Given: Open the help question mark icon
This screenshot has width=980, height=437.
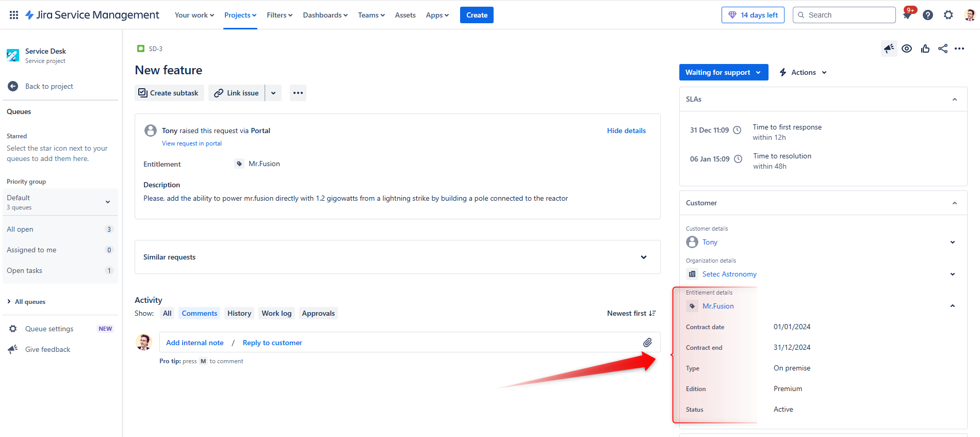Looking at the screenshot, I should 928,15.
